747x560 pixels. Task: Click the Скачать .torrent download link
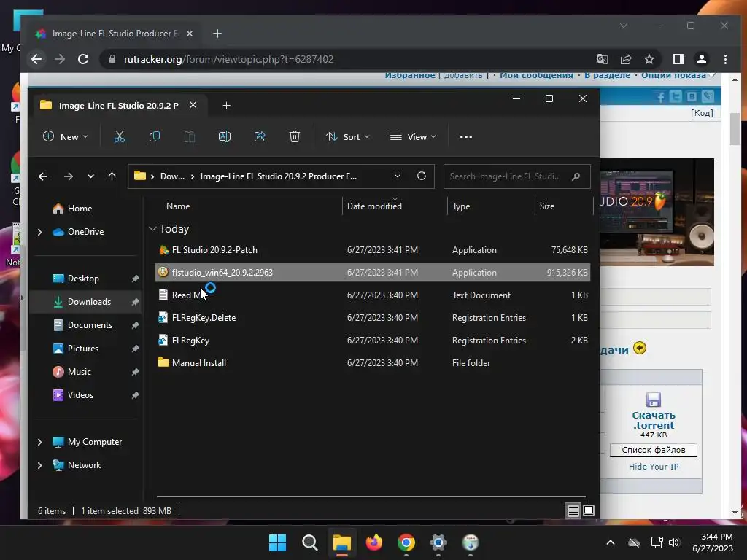[x=654, y=420]
